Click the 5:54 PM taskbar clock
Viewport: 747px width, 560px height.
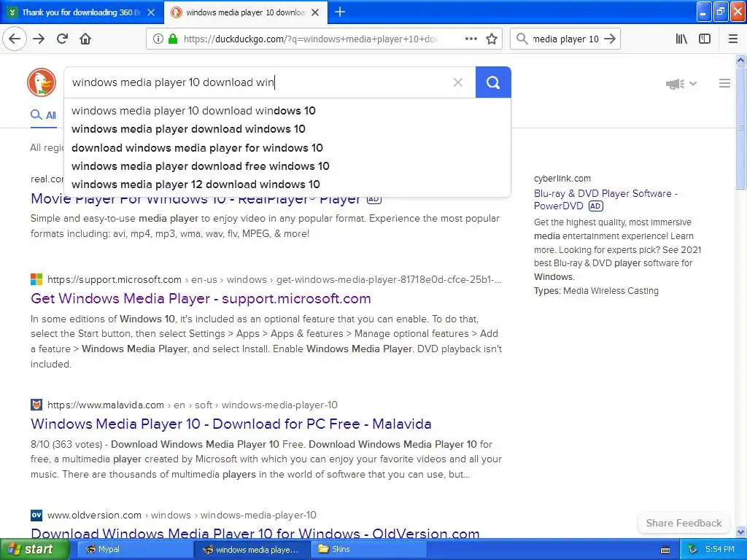pyautogui.click(x=720, y=550)
